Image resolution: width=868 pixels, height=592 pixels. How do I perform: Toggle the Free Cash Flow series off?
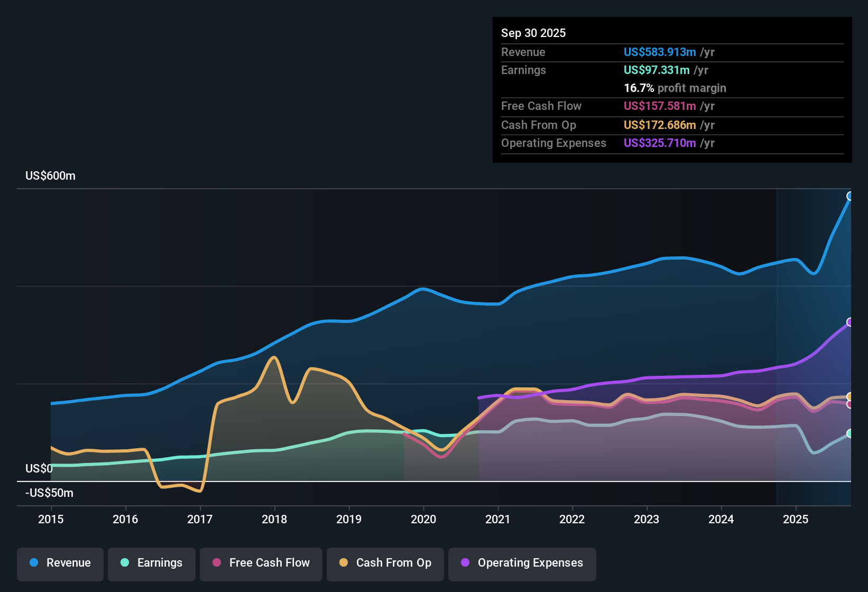click(x=261, y=563)
